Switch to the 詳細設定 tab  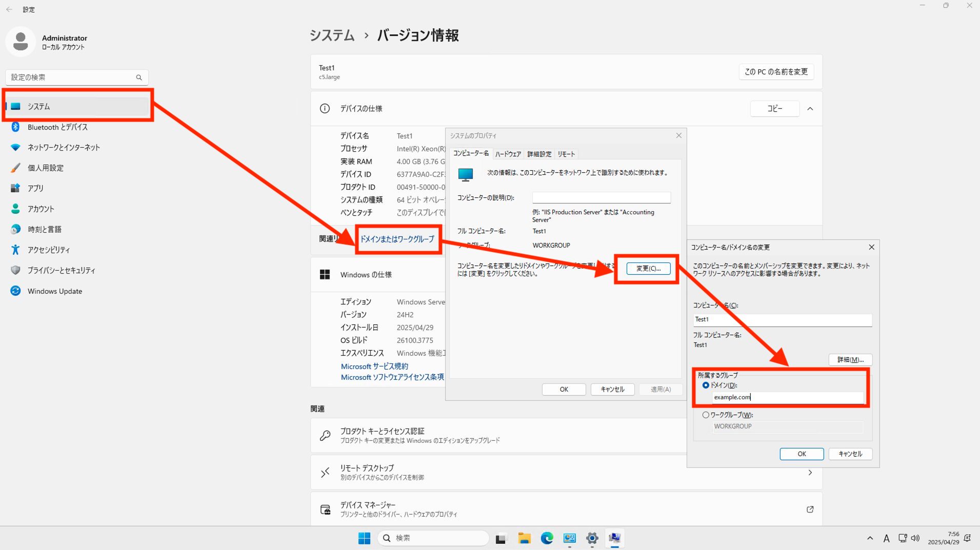539,154
